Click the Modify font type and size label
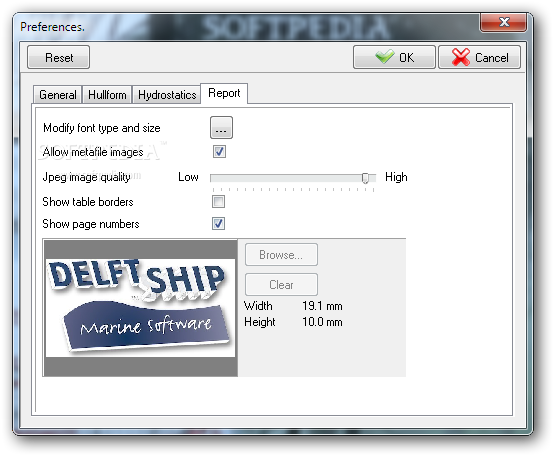 [102, 128]
